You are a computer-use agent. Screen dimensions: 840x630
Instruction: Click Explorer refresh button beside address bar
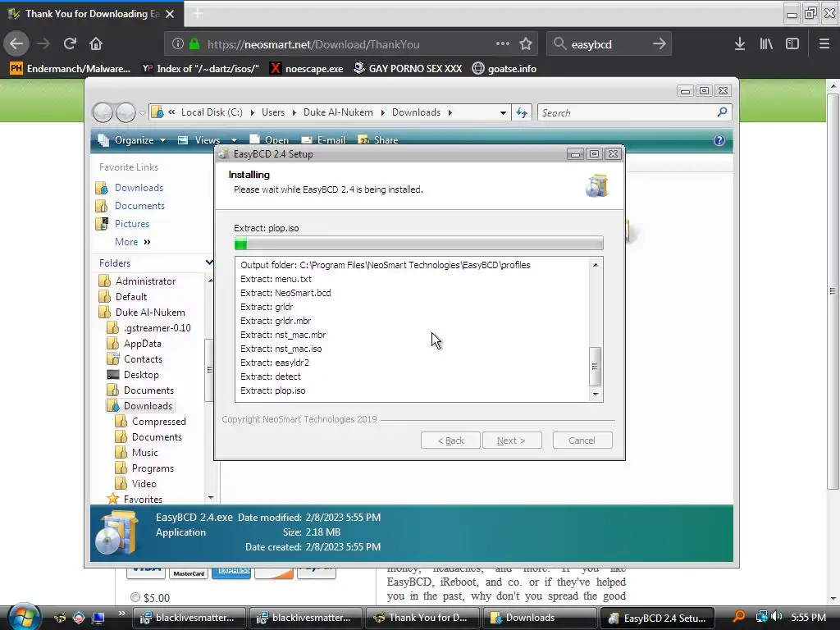click(x=521, y=112)
